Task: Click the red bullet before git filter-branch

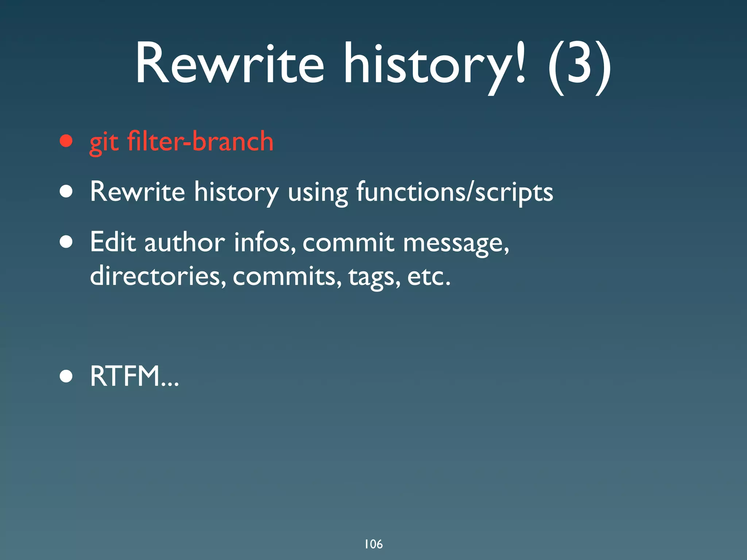Action: click(x=66, y=141)
